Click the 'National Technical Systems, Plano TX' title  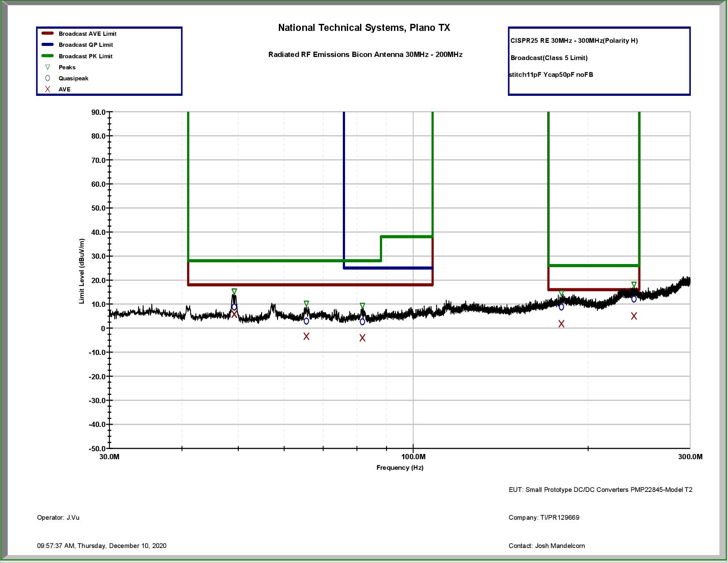364,28
